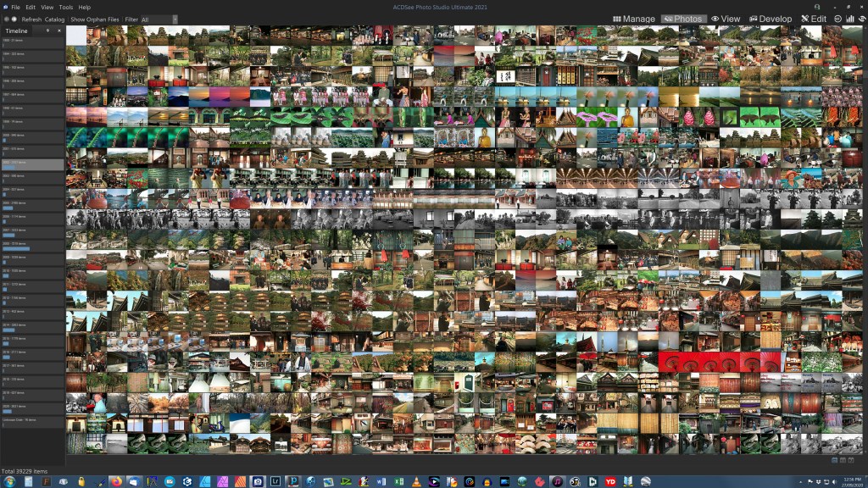Click the forward navigation arrow icon
The image size is (868, 488).
tap(14, 19)
